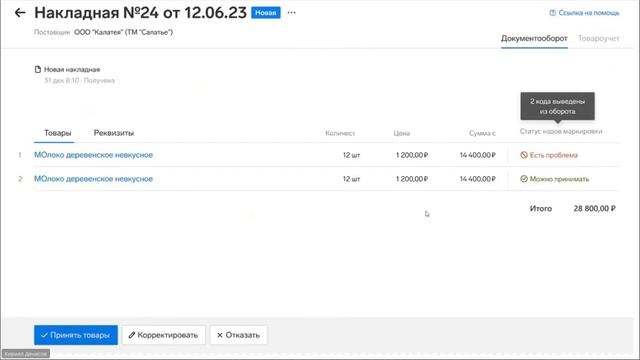Screen dimensions: 640x360
Task: Open the "Ссылка на помощь" help link
Action: coord(589,13)
